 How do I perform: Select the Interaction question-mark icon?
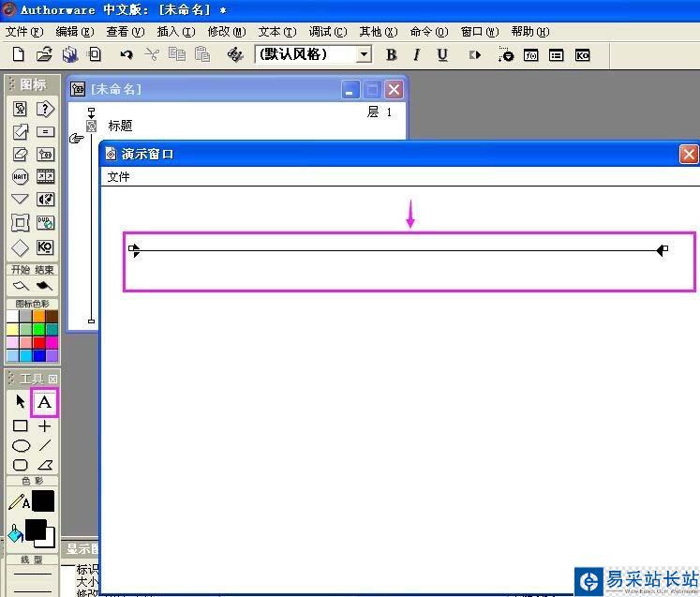tap(45, 109)
